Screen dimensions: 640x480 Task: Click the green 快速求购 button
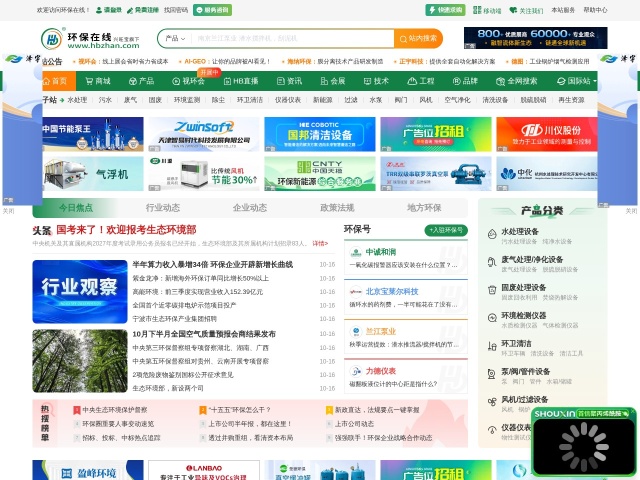point(445,10)
